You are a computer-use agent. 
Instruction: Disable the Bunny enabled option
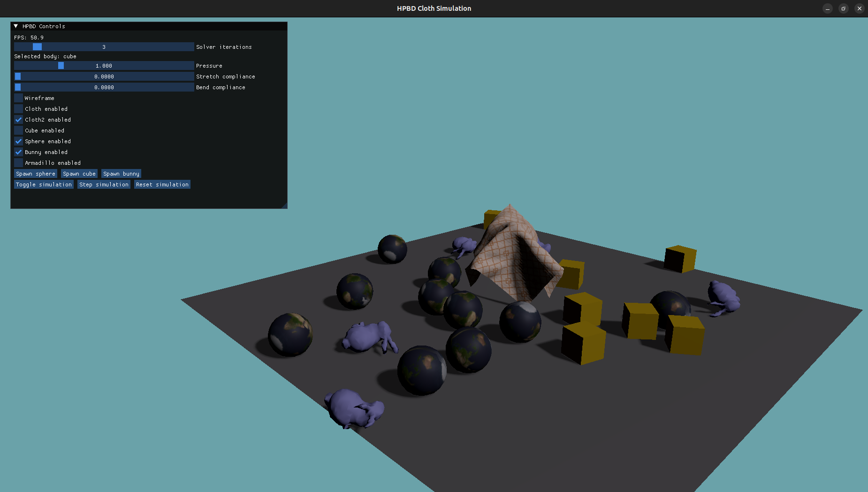[18, 152]
